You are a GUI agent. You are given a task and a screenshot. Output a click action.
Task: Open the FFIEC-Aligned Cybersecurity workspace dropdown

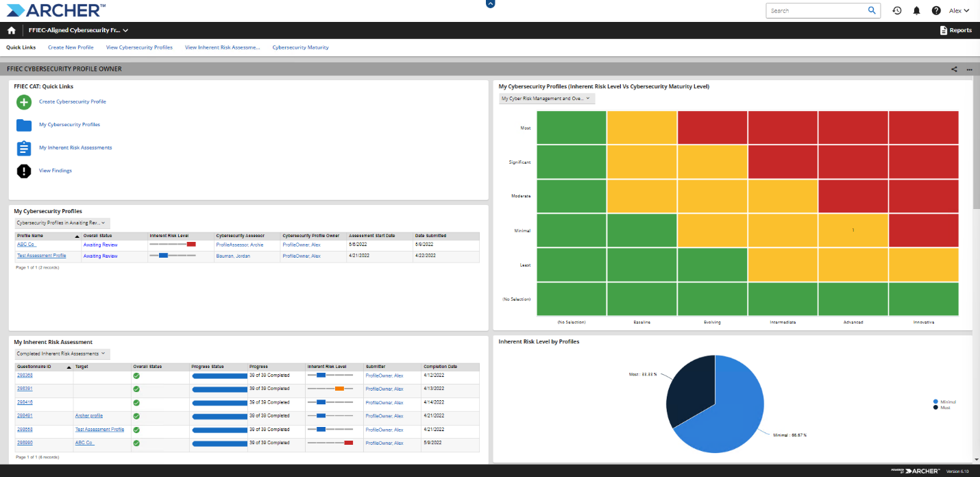78,30
